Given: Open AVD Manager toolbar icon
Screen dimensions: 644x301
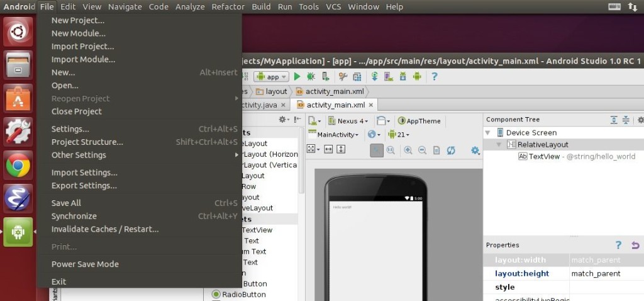Looking at the screenshot, I should 389,76.
